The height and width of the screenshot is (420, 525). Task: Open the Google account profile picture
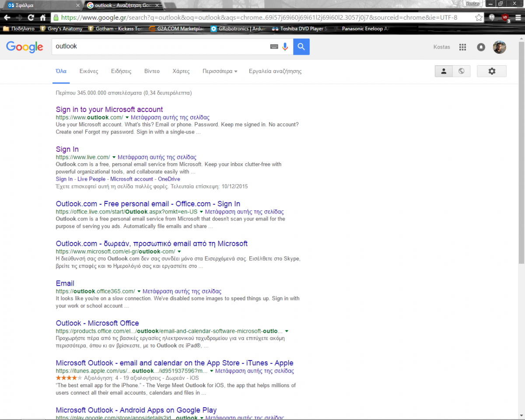coord(500,47)
